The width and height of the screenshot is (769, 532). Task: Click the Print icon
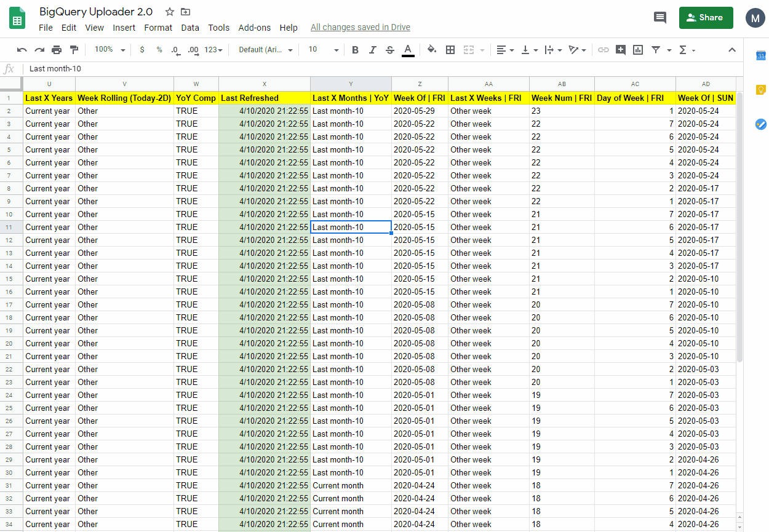(57, 50)
